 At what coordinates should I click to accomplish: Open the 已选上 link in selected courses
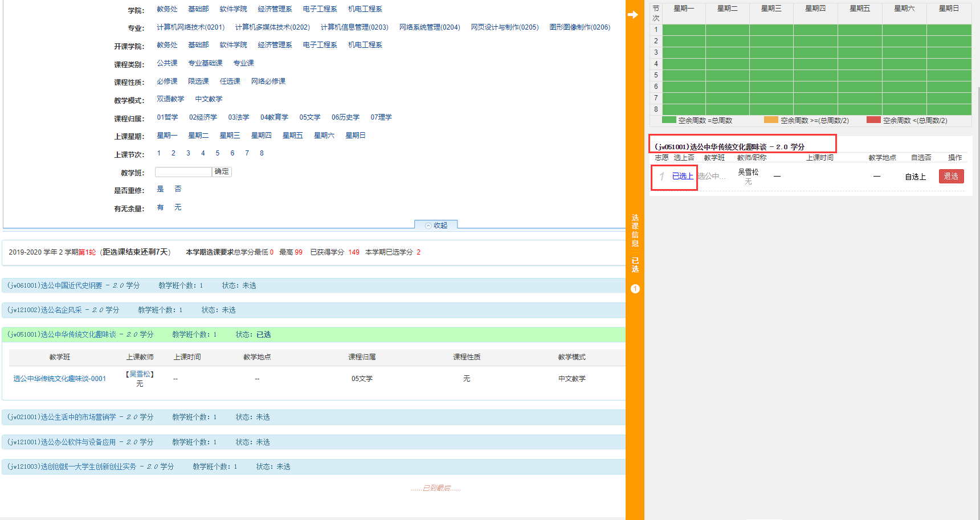point(683,177)
